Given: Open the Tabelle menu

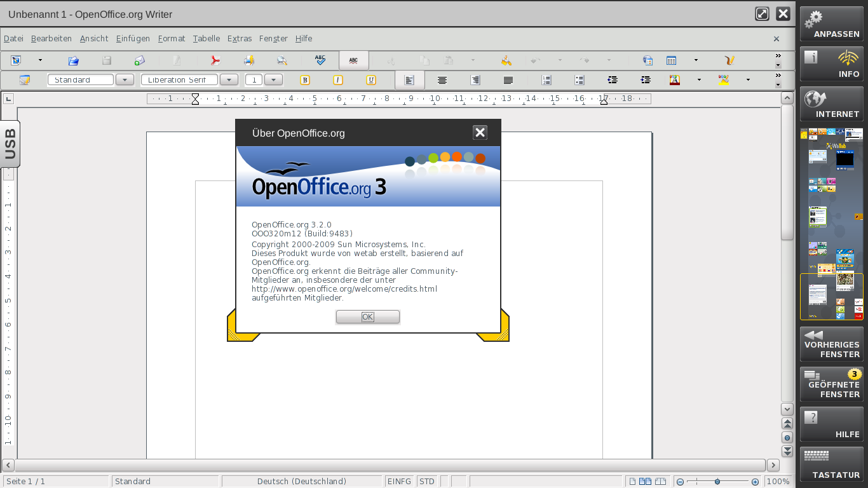Looking at the screenshot, I should point(206,39).
